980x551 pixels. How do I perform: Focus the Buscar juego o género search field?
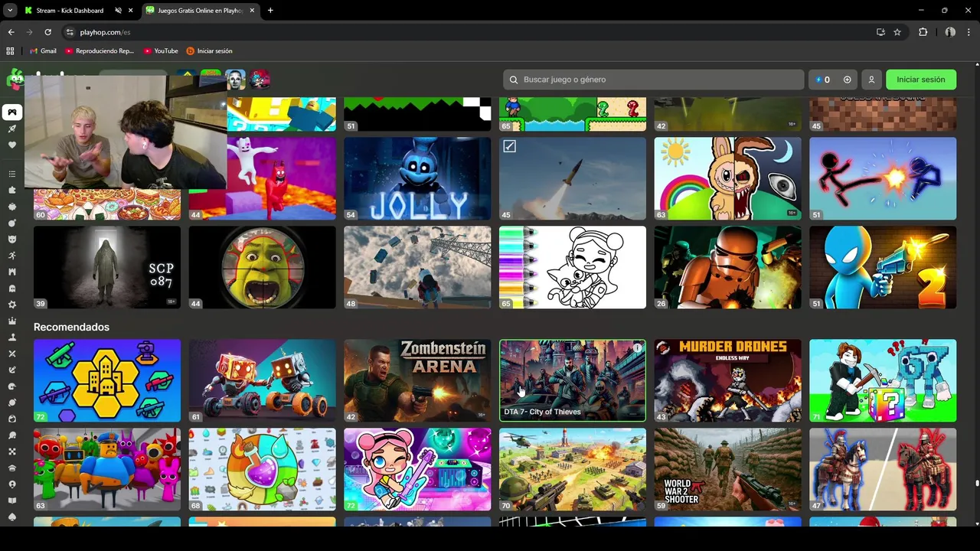[654, 80]
